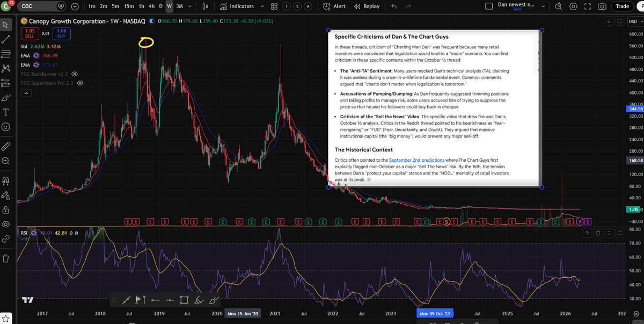Click the compare or add symbol plus icon
Image resolution: width=644 pixels, height=324 pixels.
pos(75,6)
